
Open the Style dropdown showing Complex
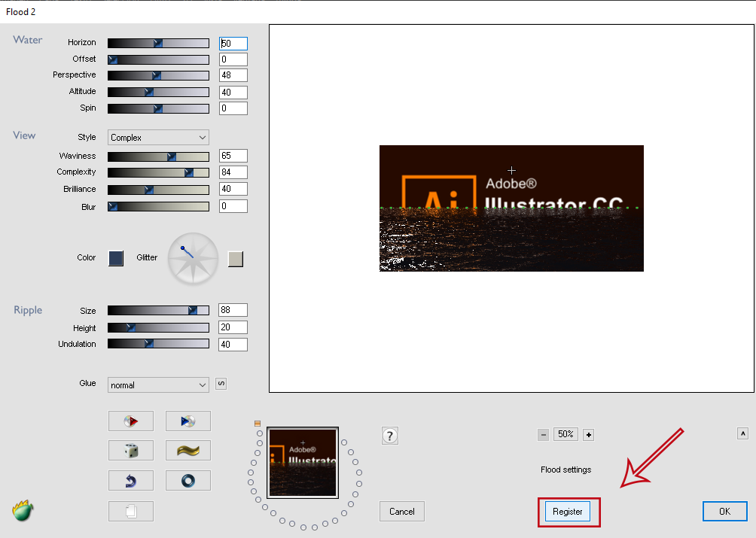[x=158, y=137]
